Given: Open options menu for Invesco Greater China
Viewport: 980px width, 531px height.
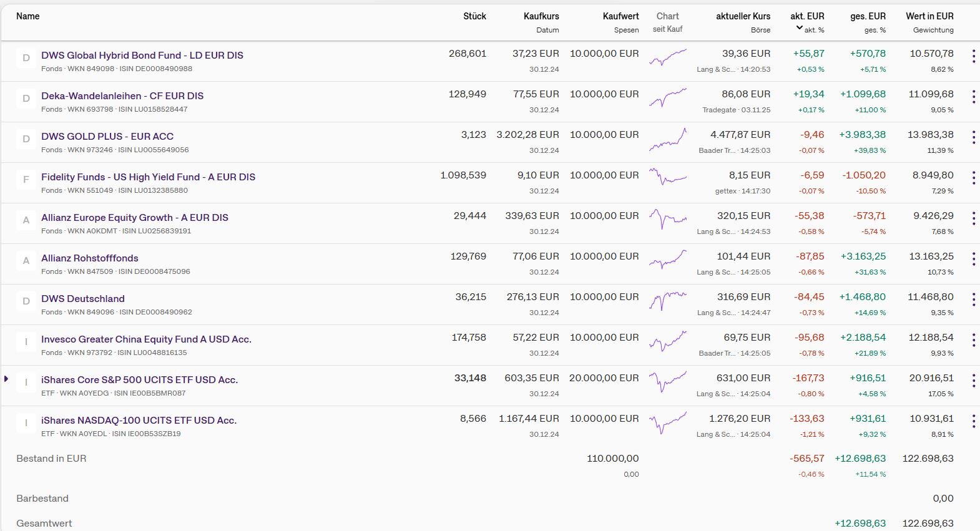Looking at the screenshot, I should [x=973, y=341].
